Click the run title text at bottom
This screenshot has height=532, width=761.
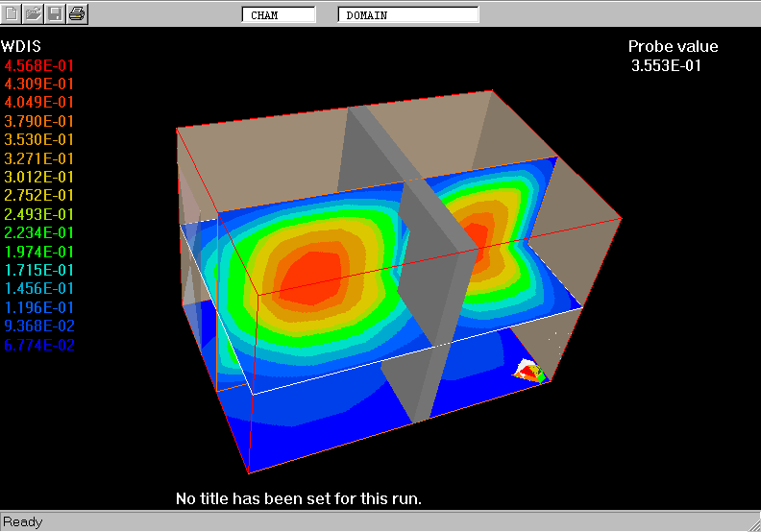(x=298, y=499)
